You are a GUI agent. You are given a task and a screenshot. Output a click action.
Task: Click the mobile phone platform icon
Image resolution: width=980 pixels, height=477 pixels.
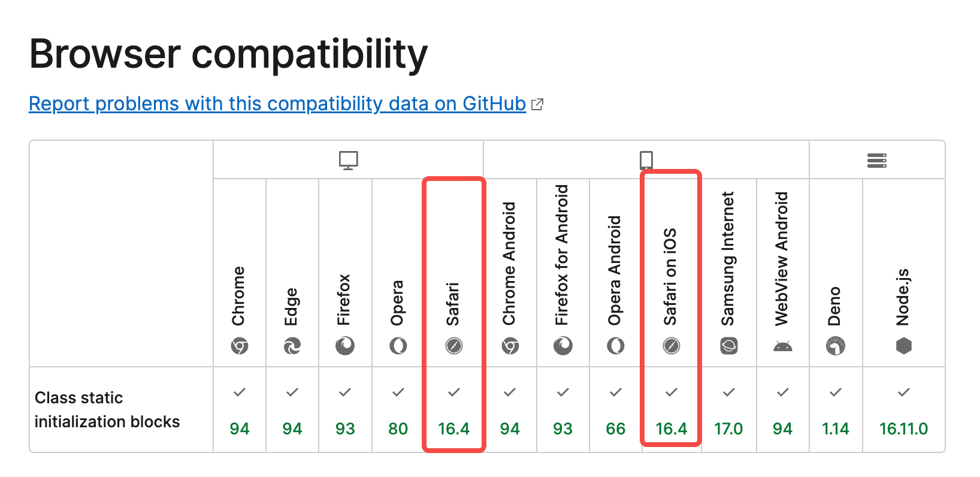(x=646, y=161)
